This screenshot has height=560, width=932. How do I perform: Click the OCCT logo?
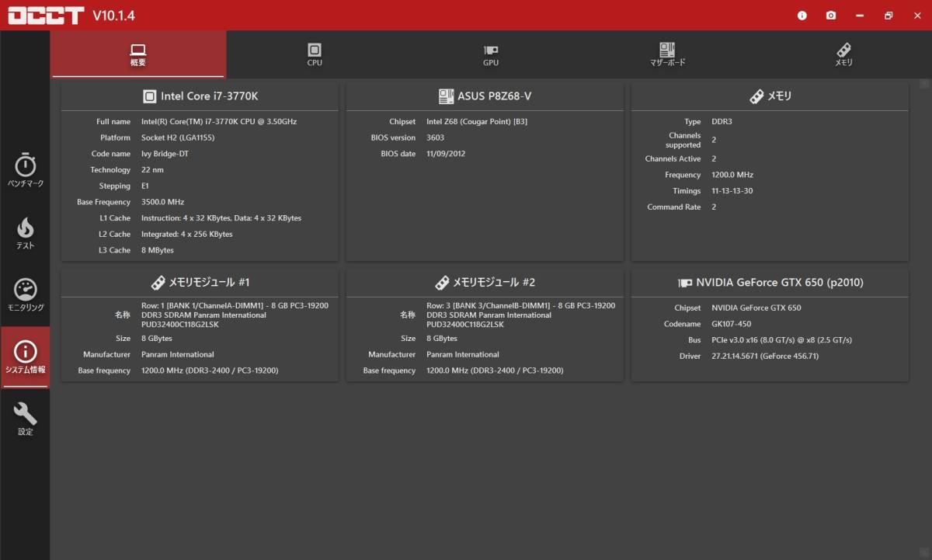pyautogui.click(x=45, y=16)
